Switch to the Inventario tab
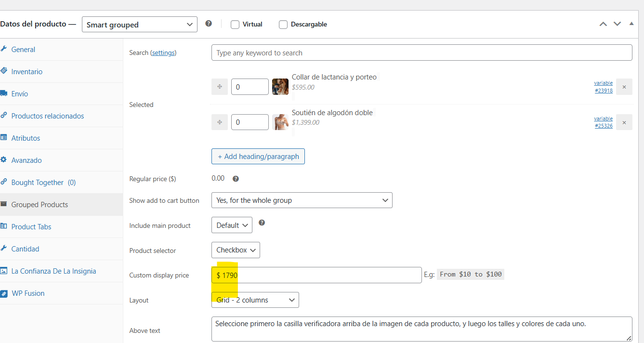The height and width of the screenshot is (343, 644). [x=27, y=72]
